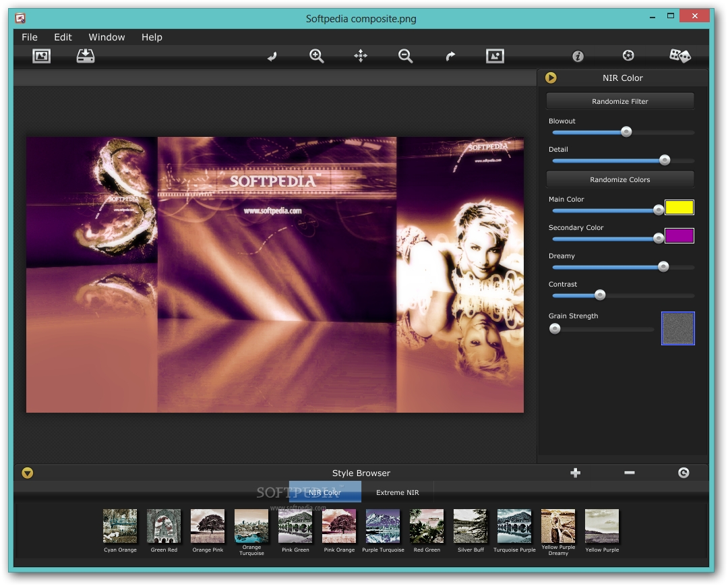Click the undo arrow icon in the toolbar
The image size is (728, 586).
pos(272,57)
